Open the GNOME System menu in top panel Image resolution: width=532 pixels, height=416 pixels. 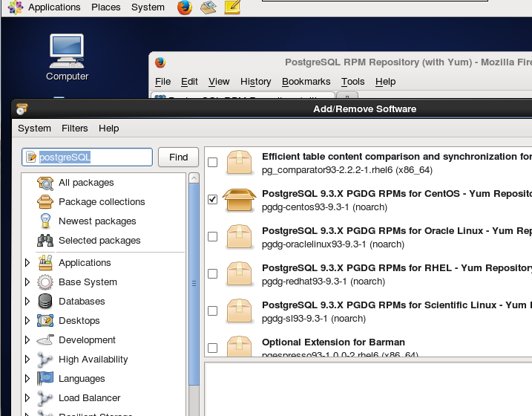click(x=148, y=7)
